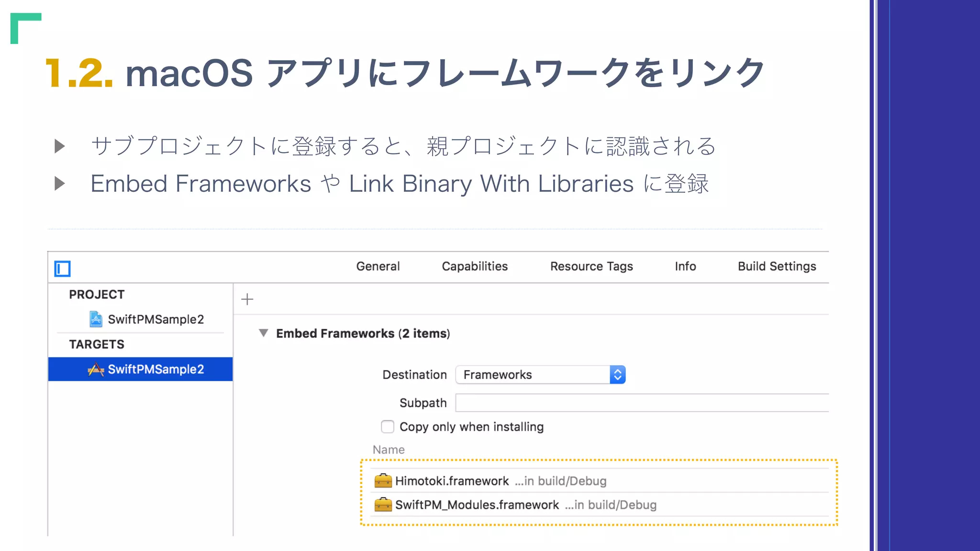Go to the Info tab

click(x=685, y=266)
